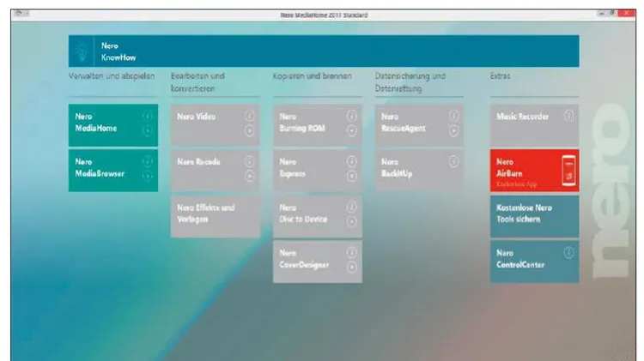Open info icon on Nero Video tile

[x=249, y=116]
